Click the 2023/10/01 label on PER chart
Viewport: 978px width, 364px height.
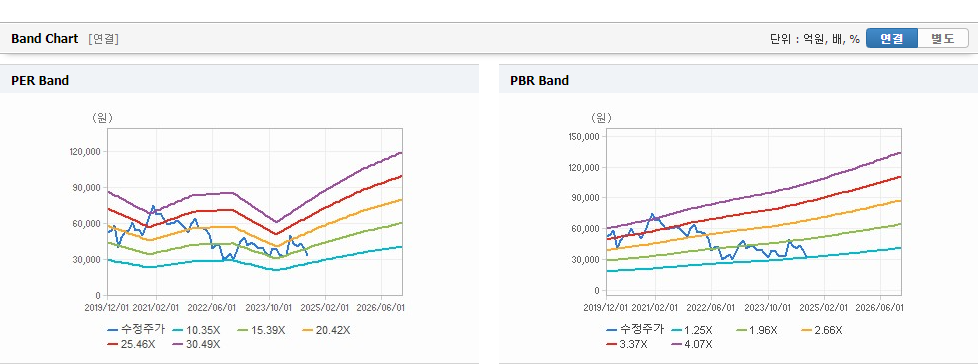point(270,307)
